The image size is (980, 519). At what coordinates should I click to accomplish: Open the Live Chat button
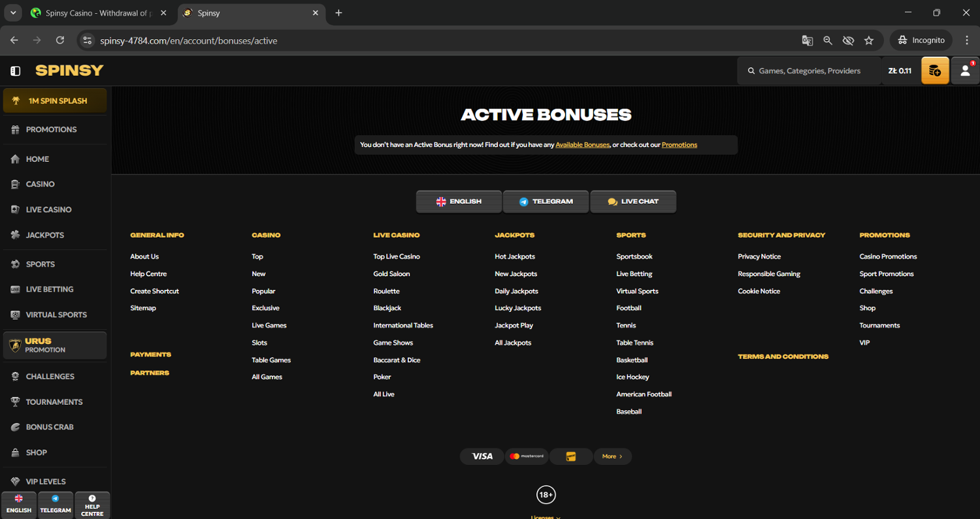pyautogui.click(x=632, y=202)
